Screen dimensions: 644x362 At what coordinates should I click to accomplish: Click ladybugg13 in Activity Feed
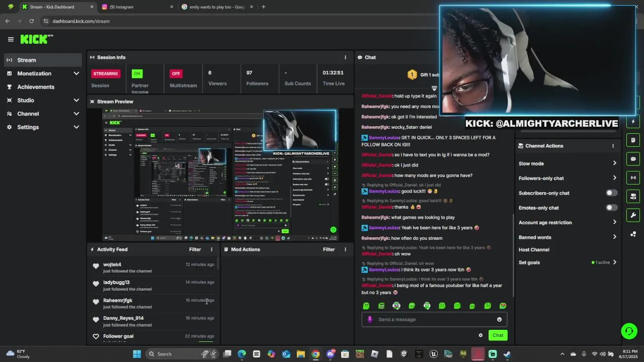(116, 283)
